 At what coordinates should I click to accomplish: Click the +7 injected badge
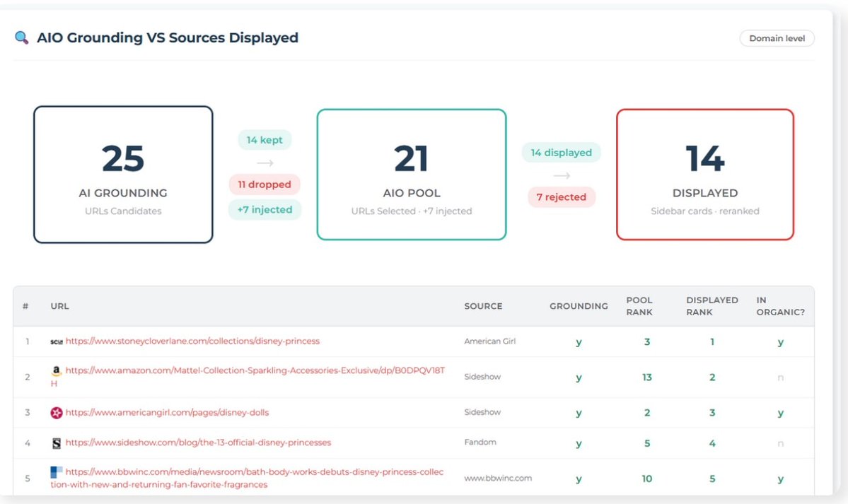coord(265,210)
